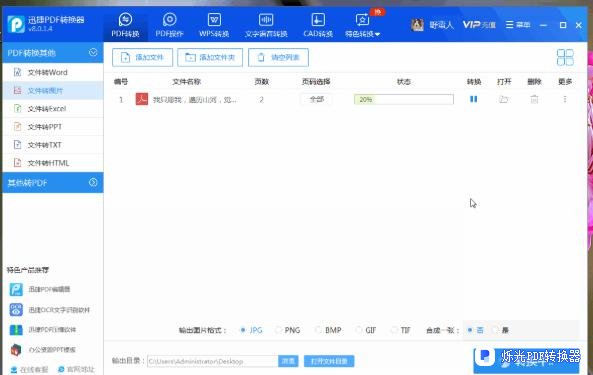Screen dimensions: 593x375
Task: Switch to the CAD转换 tab
Action: (x=318, y=25)
